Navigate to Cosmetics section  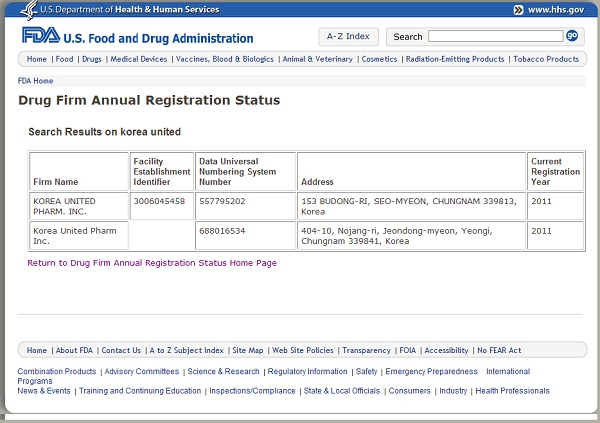click(379, 59)
